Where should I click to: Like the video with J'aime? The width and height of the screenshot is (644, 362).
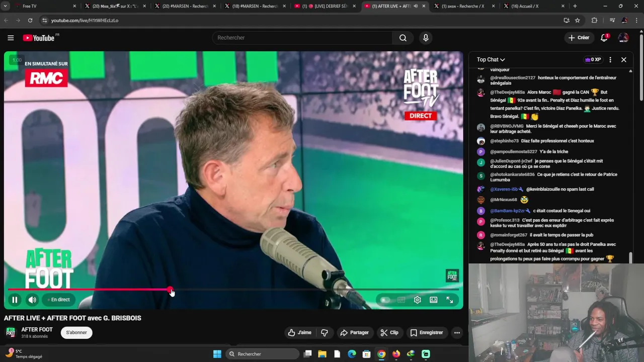[300, 332]
